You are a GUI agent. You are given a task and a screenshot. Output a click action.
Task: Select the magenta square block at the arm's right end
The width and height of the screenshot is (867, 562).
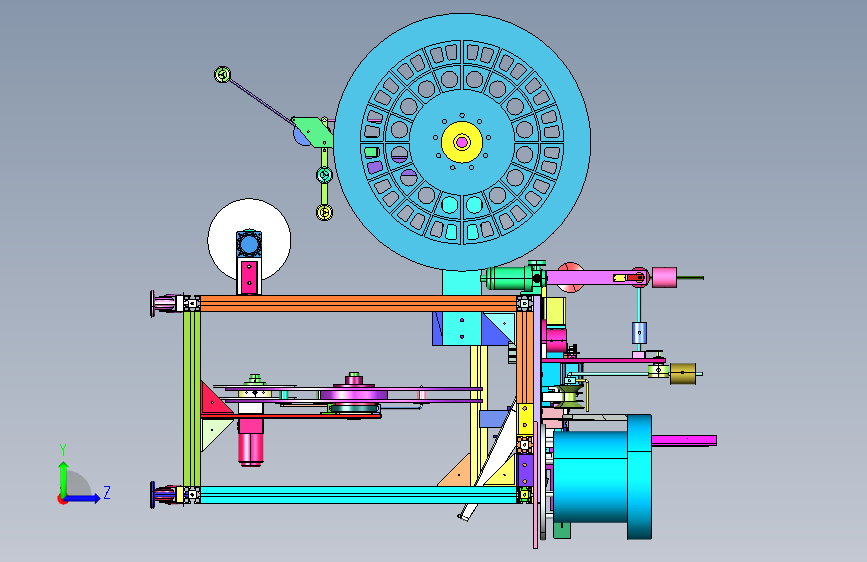pyautogui.click(x=664, y=277)
